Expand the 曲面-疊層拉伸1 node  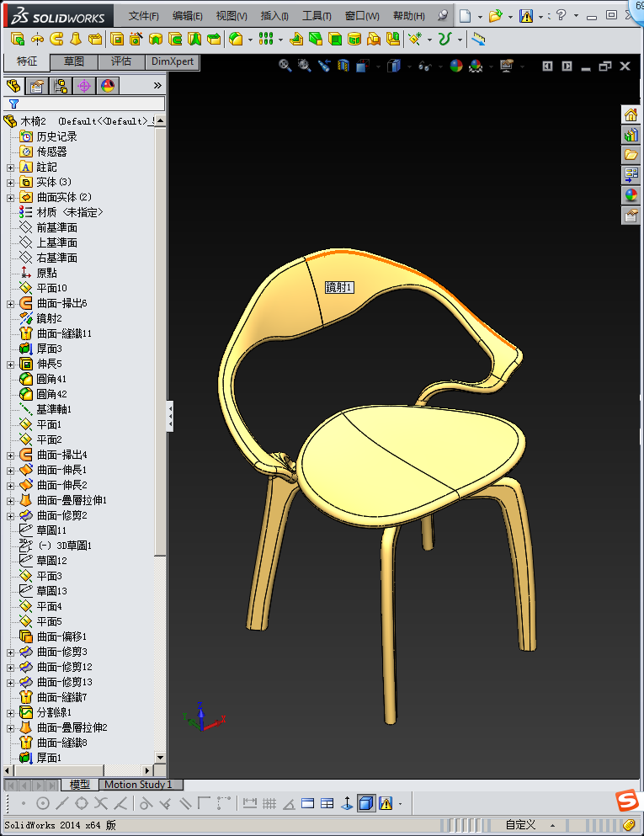(x=10, y=501)
